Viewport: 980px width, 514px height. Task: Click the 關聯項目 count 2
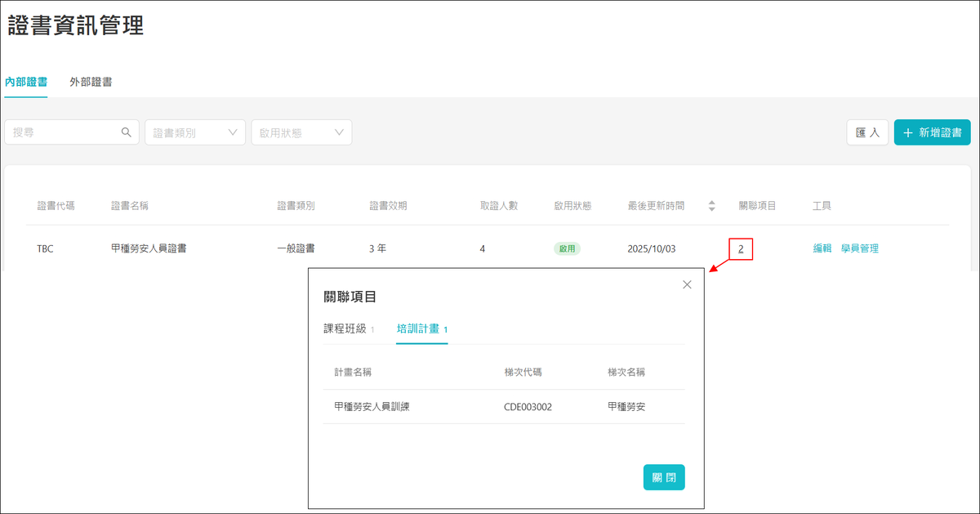point(741,249)
